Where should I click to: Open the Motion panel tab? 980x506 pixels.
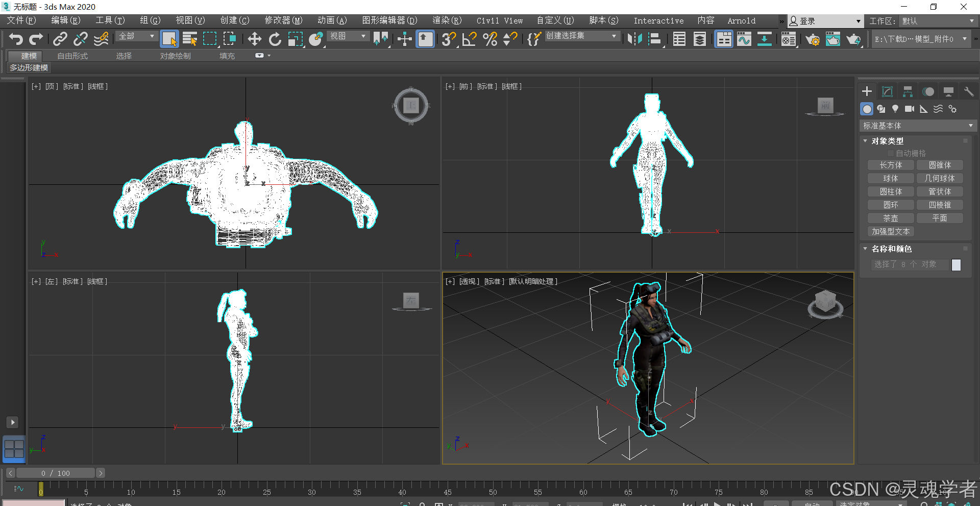928,91
